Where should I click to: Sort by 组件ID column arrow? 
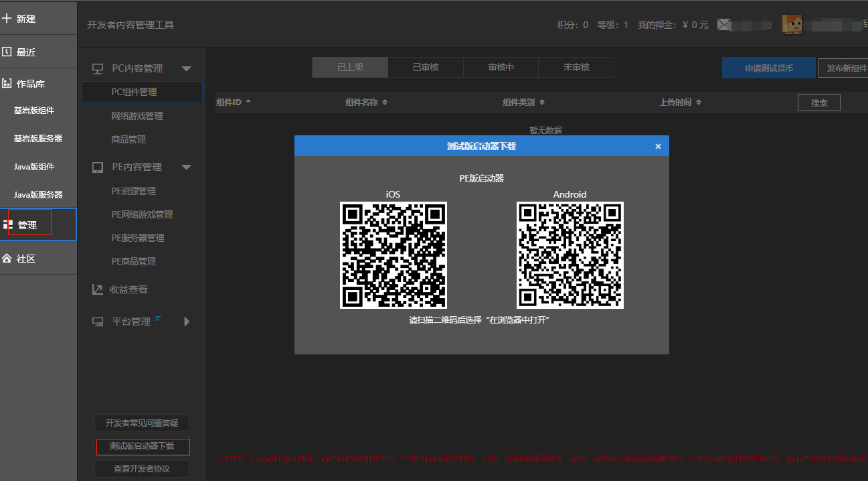(248, 102)
